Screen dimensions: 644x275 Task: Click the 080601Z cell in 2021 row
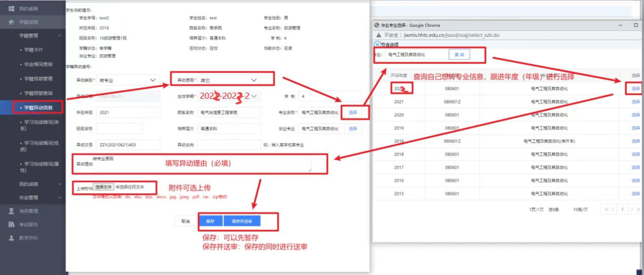point(453,102)
